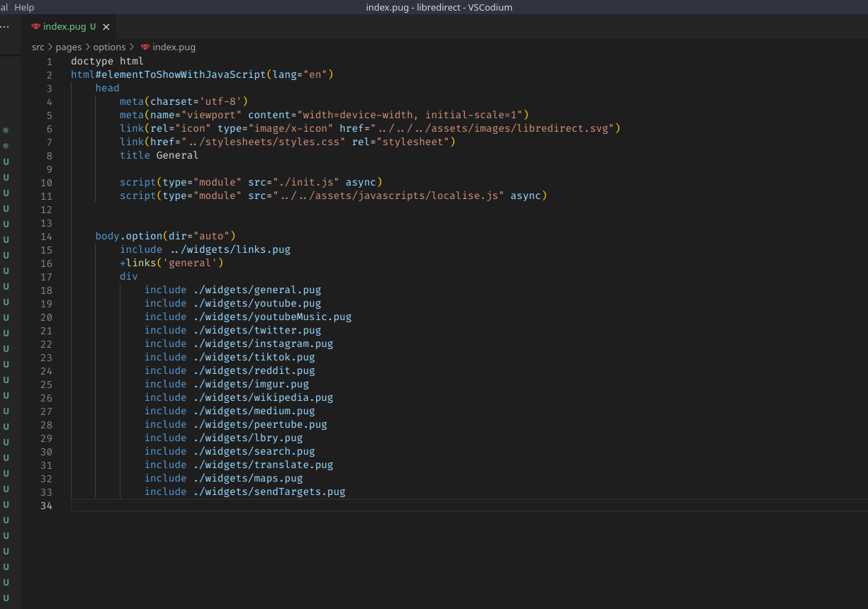This screenshot has height=609, width=868.
Task: Click the "div" tag on line 17
Action: pyautogui.click(x=129, y=277)
